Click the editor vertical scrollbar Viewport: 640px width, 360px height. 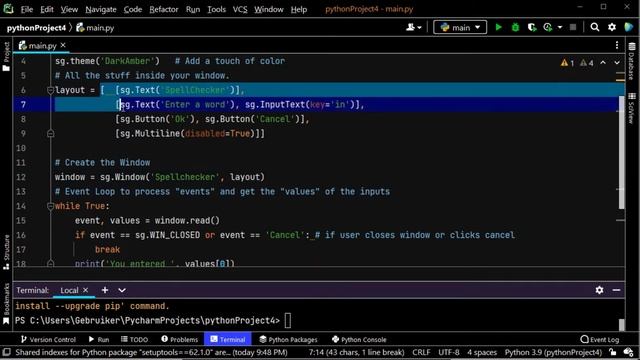(621, 152)
